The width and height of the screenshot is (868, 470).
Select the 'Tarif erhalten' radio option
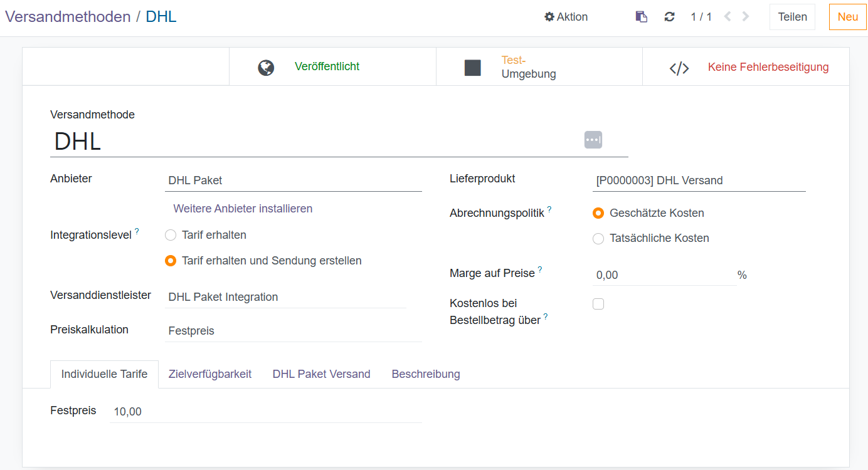coord(171,236)
